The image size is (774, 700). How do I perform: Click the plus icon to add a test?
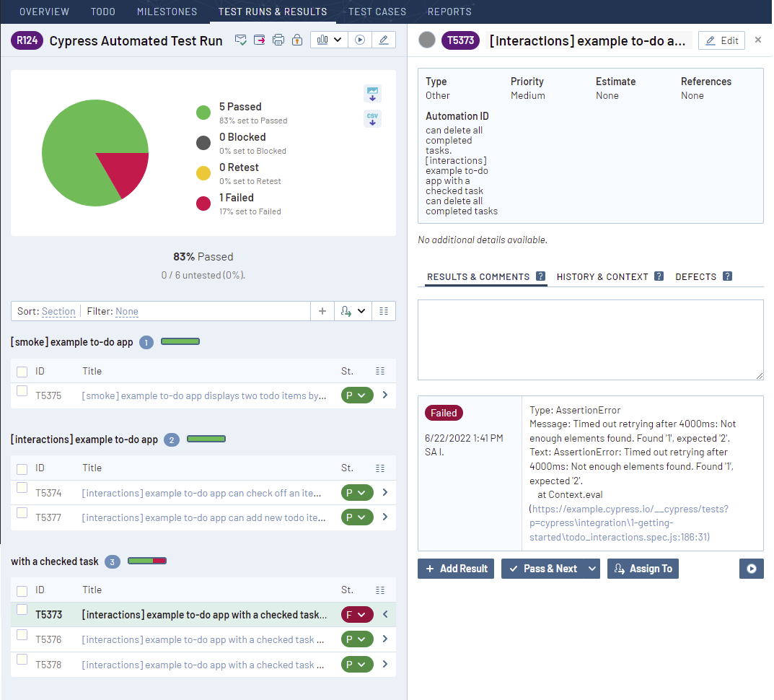pos(322,310)
